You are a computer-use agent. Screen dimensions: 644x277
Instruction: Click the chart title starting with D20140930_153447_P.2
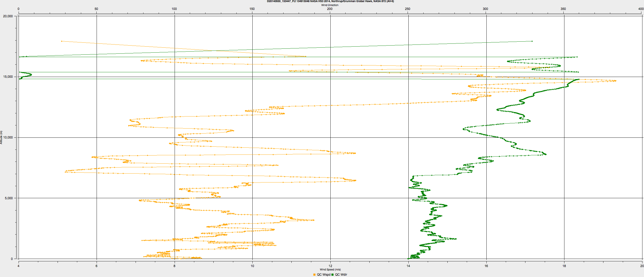(330, 1)
